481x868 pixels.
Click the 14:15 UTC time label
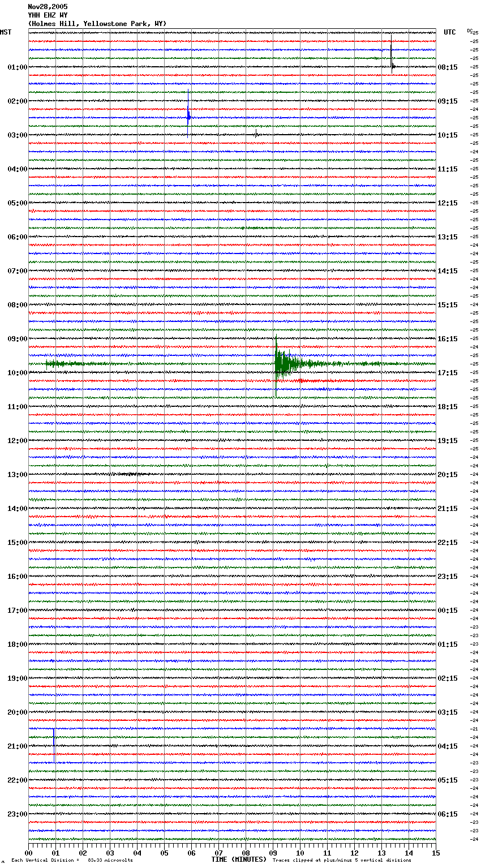[448, 271]
